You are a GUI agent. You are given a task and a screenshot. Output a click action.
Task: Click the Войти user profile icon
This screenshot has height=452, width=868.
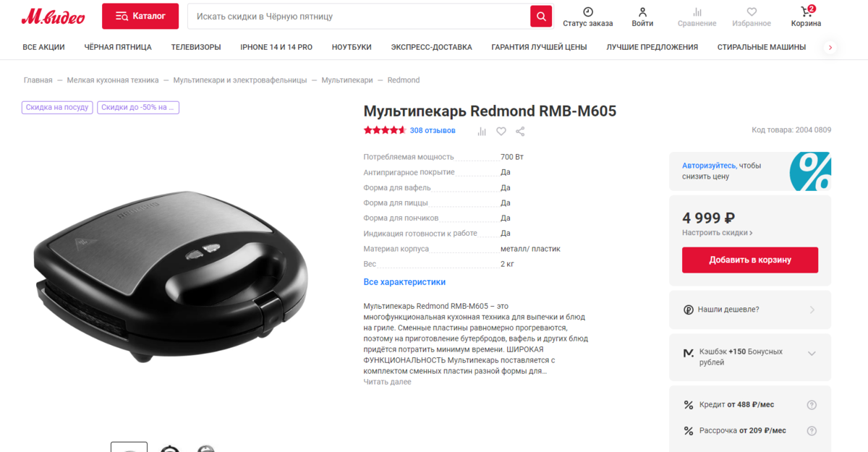tap(642, 12)
